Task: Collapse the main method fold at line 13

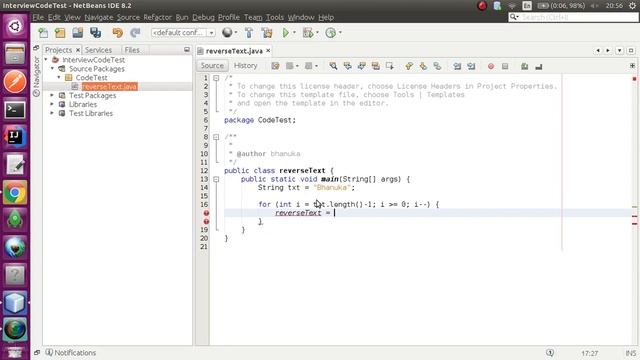Action: [x=216, y=179]
